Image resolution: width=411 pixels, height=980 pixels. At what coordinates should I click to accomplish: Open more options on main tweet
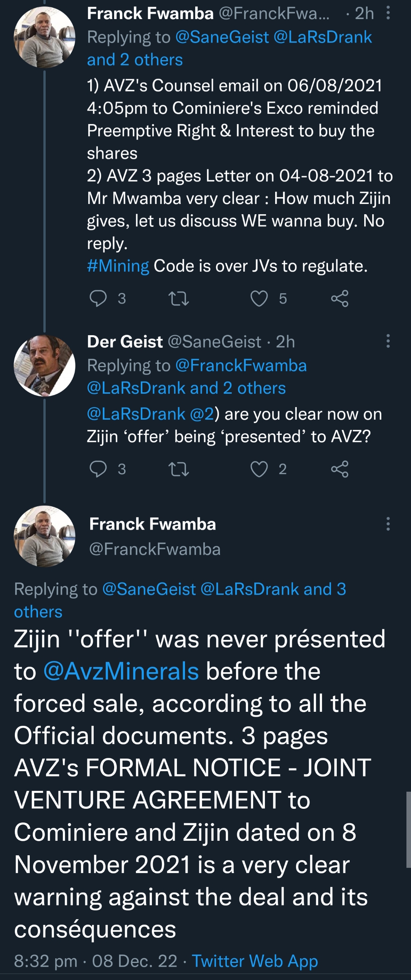(x=388, y=524)
